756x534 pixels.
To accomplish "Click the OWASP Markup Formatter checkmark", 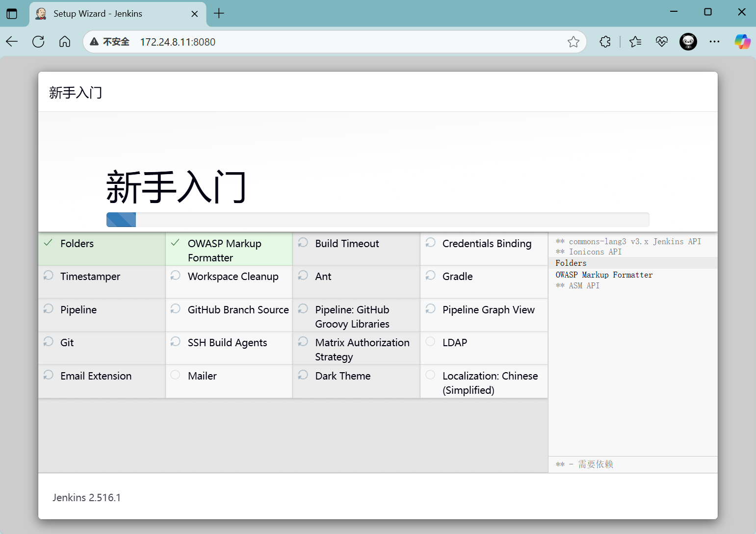I will click(175, 243).
